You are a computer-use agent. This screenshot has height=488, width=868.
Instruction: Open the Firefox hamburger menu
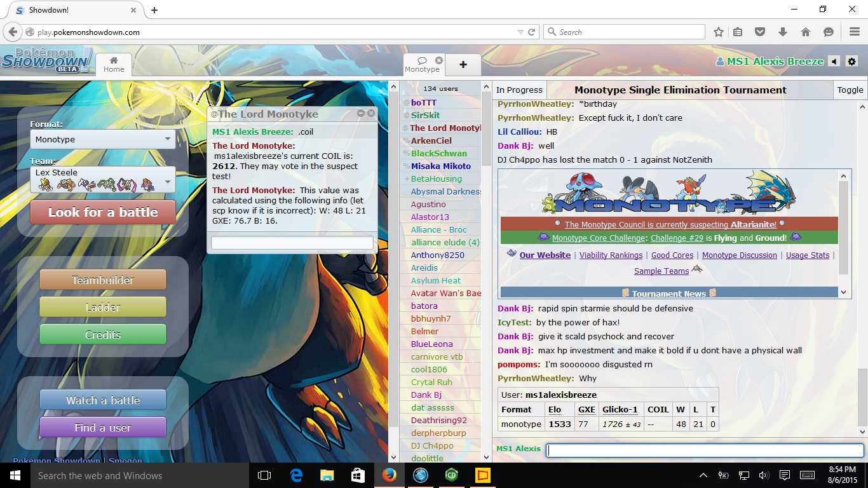(x=855, y=32)
